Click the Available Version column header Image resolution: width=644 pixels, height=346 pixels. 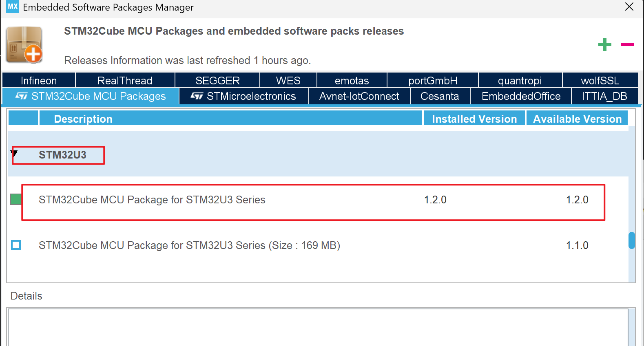coord(577,119)
